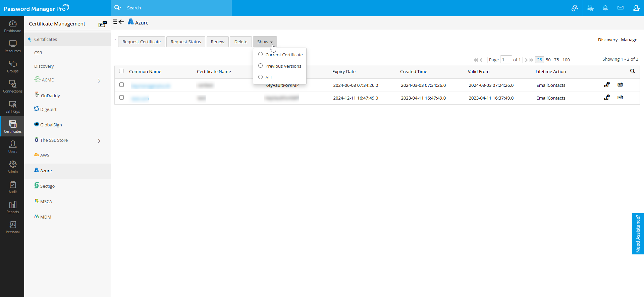Screen dimensions: 644x297
Task: Open MSCA in the left menu
Action: coord(46,201)
